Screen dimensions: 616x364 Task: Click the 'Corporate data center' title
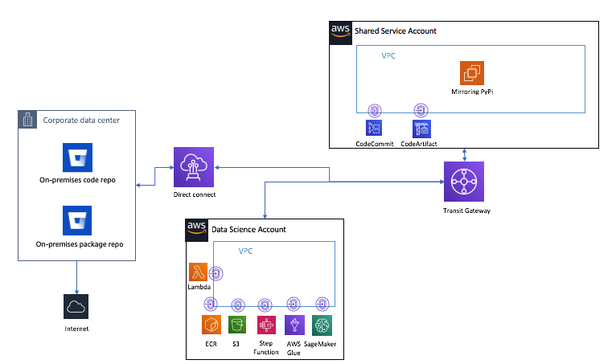[x=81, y=121]
